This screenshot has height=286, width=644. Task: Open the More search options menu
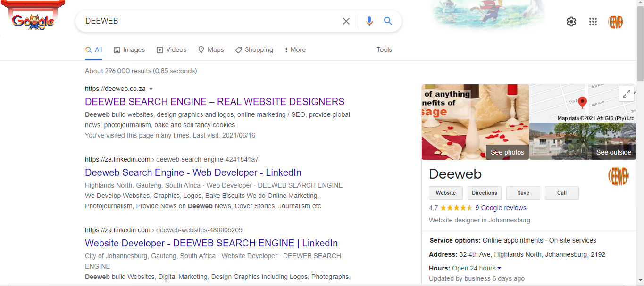[x=295, y=49]
